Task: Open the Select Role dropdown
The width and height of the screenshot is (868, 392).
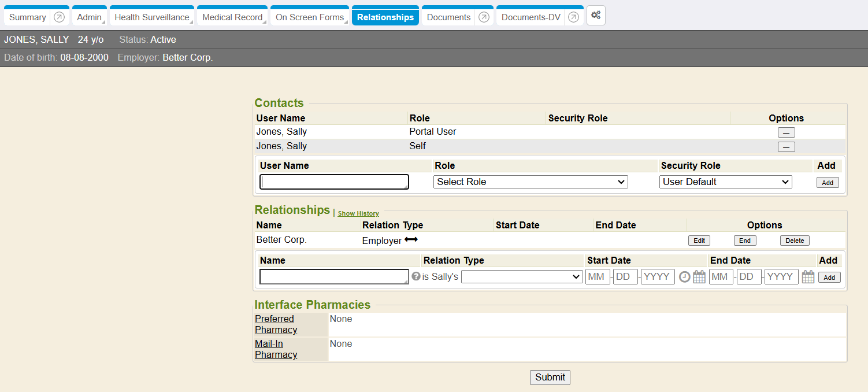Action: point(531,182)
